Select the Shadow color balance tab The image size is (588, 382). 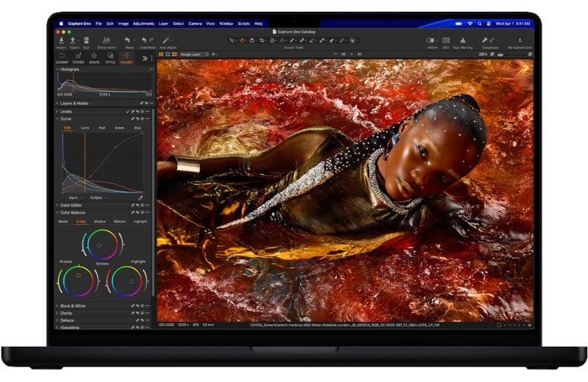pyautogui.click(x=100, y=222)
